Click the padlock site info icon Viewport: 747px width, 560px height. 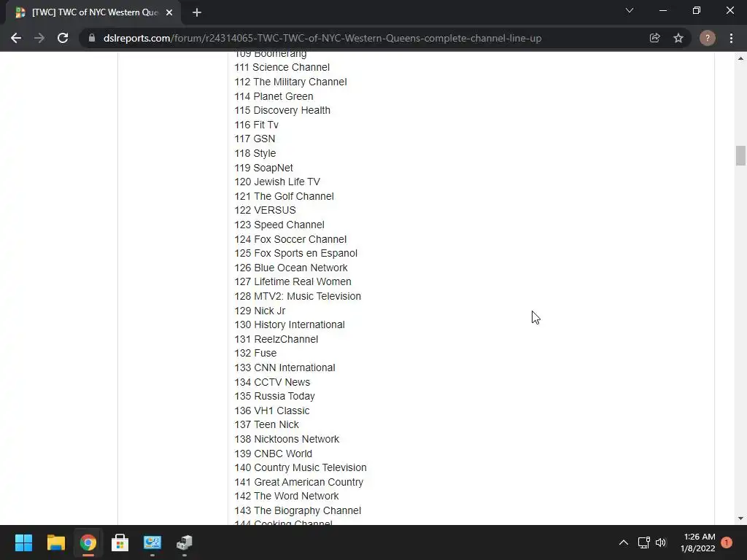[92, 38]
